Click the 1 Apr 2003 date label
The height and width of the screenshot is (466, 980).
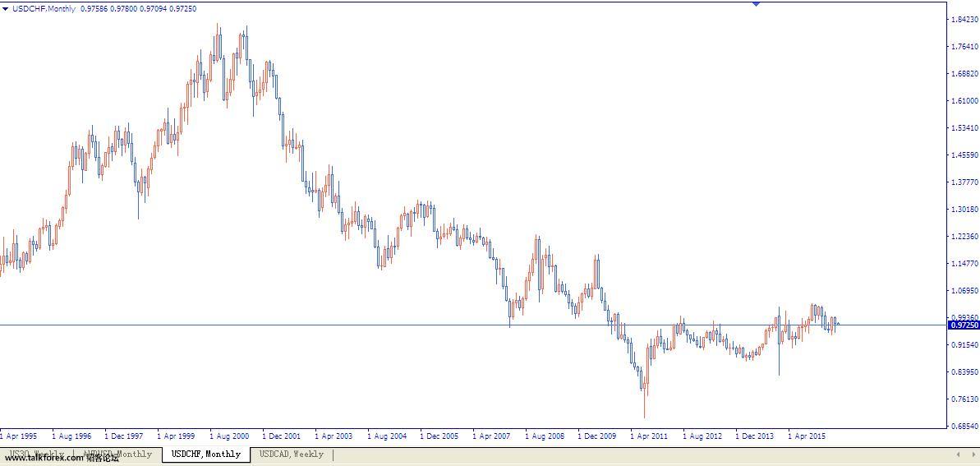point(334,436)
